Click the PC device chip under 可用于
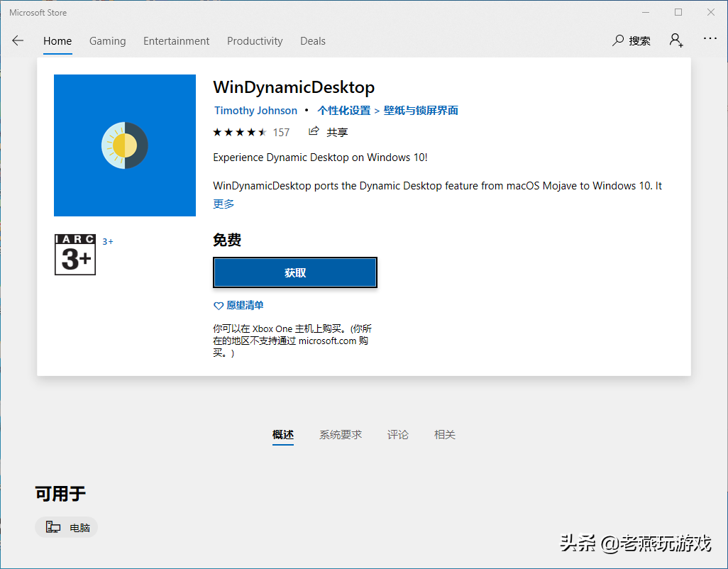This screenshot has height=569, width=728. (67, 527)
